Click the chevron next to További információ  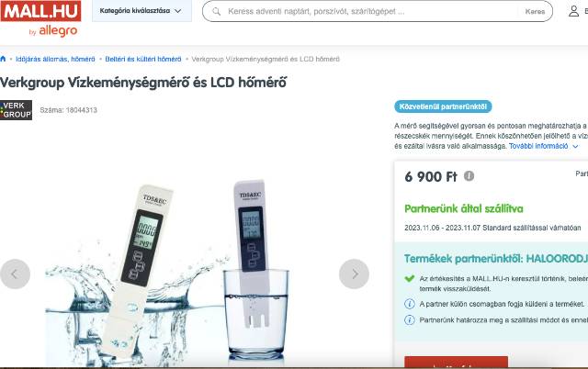tap(575, 147)
